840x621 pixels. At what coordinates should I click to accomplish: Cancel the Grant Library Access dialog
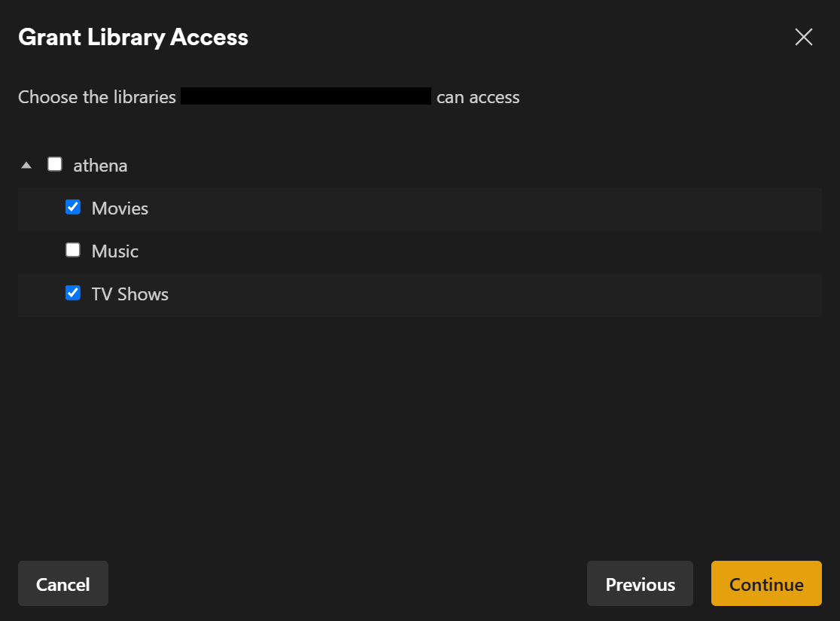point(62,583)
